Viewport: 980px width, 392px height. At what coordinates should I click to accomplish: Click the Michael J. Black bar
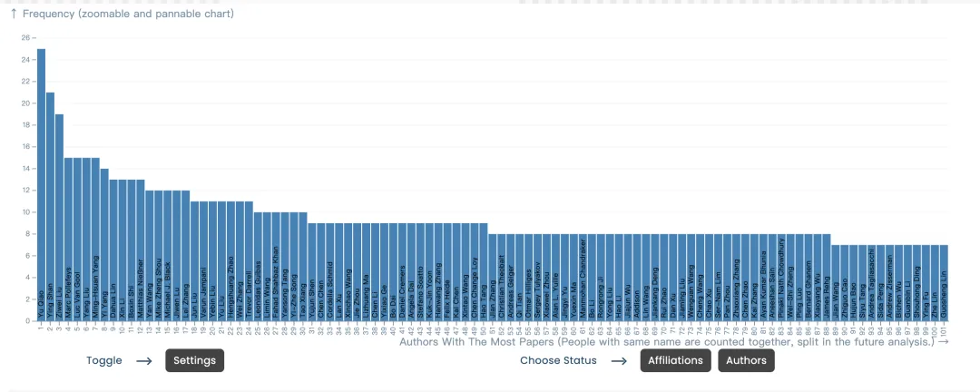(x=168, y=256)
